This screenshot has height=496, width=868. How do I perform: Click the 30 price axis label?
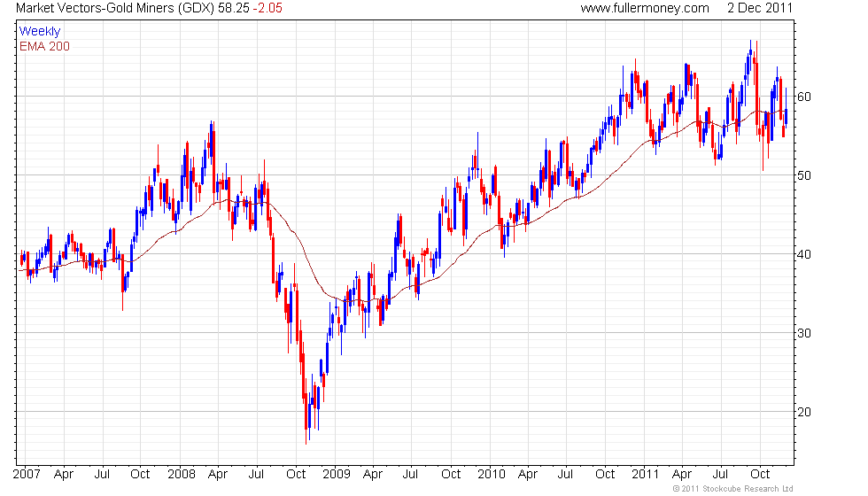tap(804, 333)
